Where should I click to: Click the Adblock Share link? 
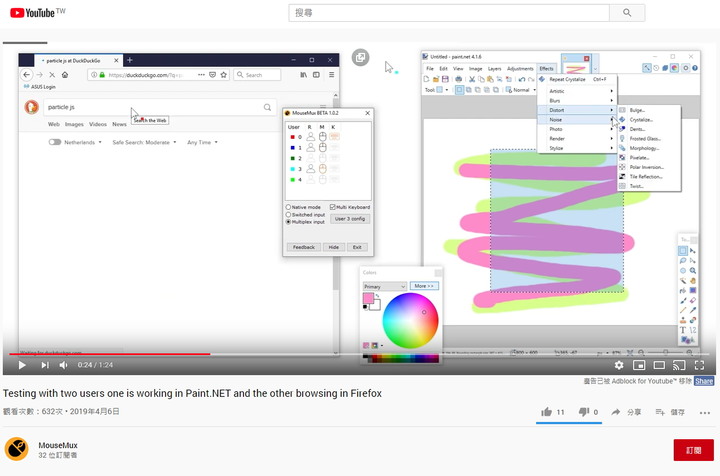point(704,381)
